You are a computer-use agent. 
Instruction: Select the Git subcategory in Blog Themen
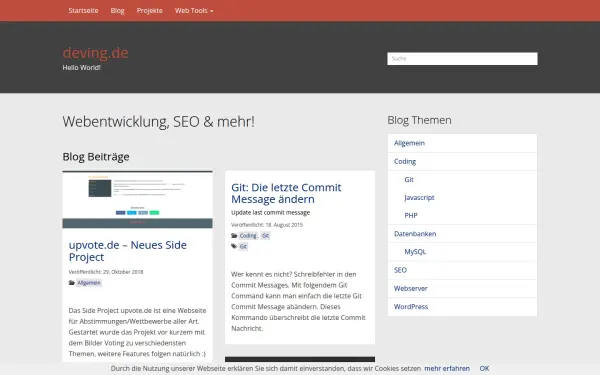409,179
